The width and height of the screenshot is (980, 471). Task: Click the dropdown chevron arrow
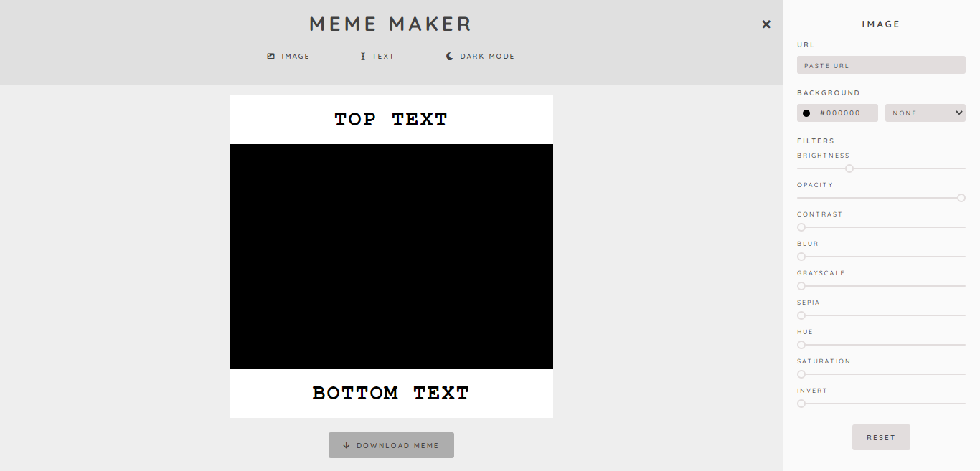point(959,113)
